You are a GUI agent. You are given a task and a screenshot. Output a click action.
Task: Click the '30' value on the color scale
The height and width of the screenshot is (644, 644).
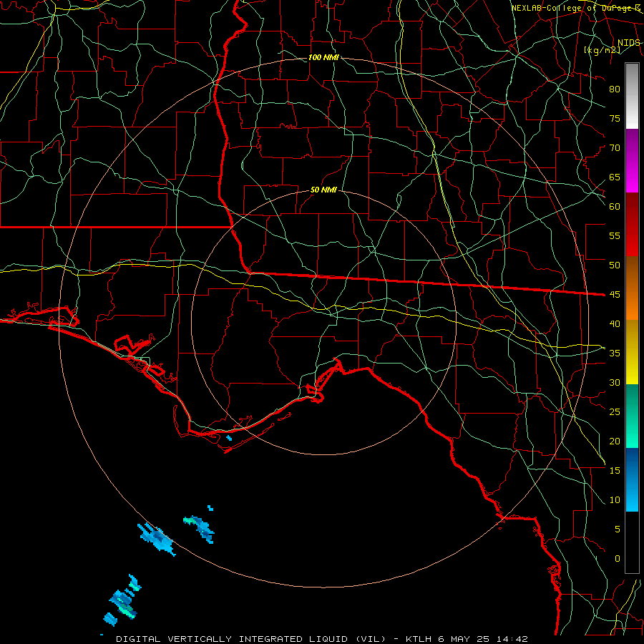[615, 382]
